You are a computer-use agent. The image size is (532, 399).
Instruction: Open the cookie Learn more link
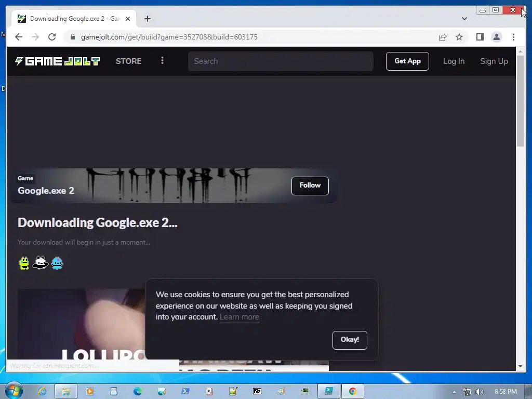[239, 317]
